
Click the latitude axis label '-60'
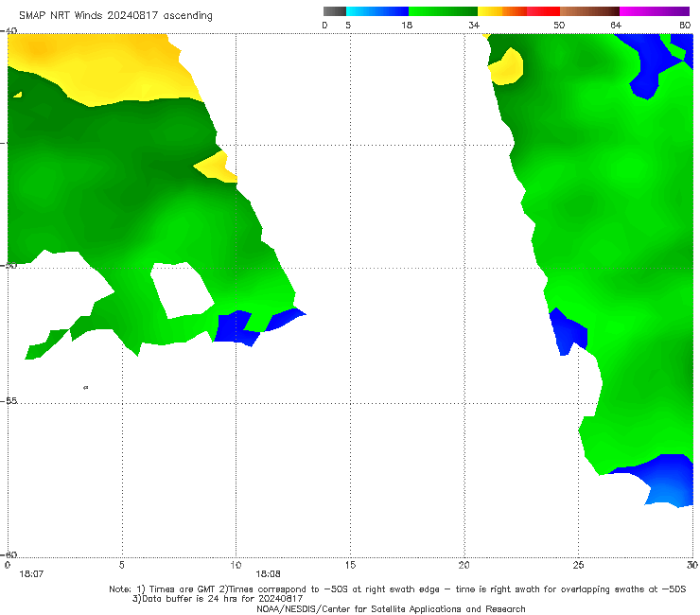point(9,554)
